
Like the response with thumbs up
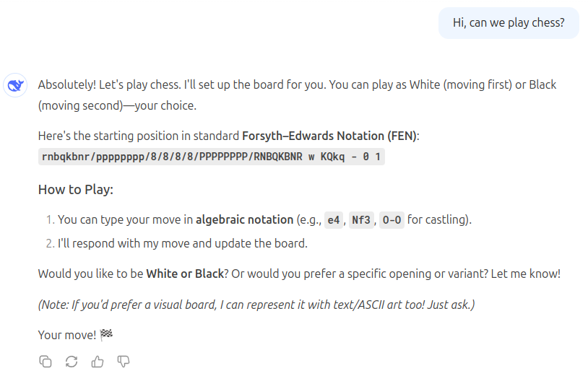coord(98,362)
